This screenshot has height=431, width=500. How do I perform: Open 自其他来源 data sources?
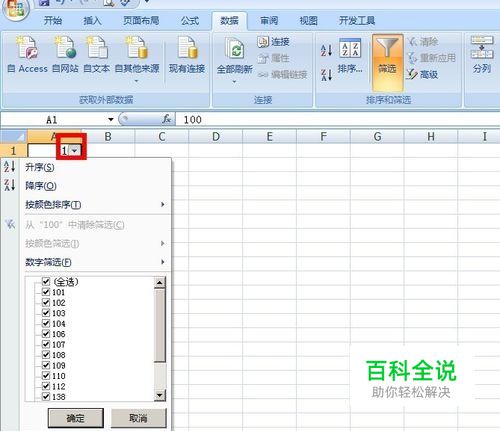pos(137,59)
